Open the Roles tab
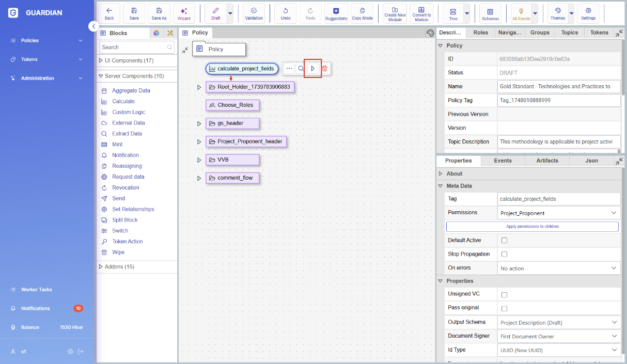This screenshot has height=364, width=627. [x=480, y=33]
